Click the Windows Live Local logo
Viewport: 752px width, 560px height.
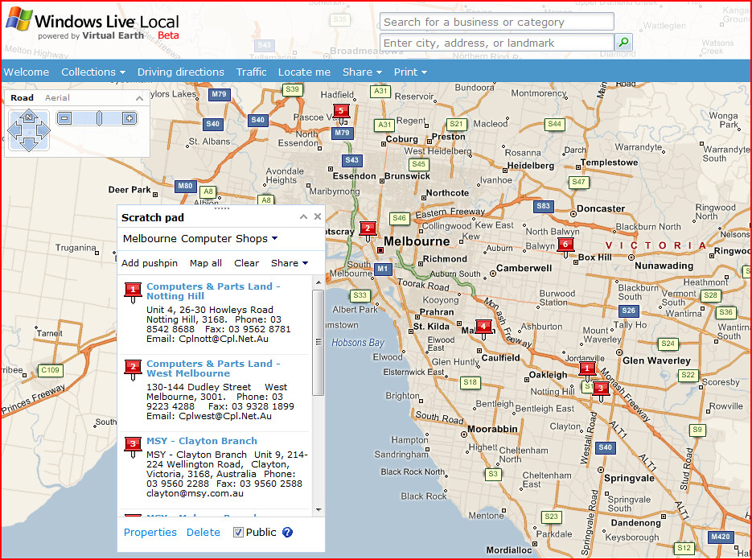(x=92, y=25)
